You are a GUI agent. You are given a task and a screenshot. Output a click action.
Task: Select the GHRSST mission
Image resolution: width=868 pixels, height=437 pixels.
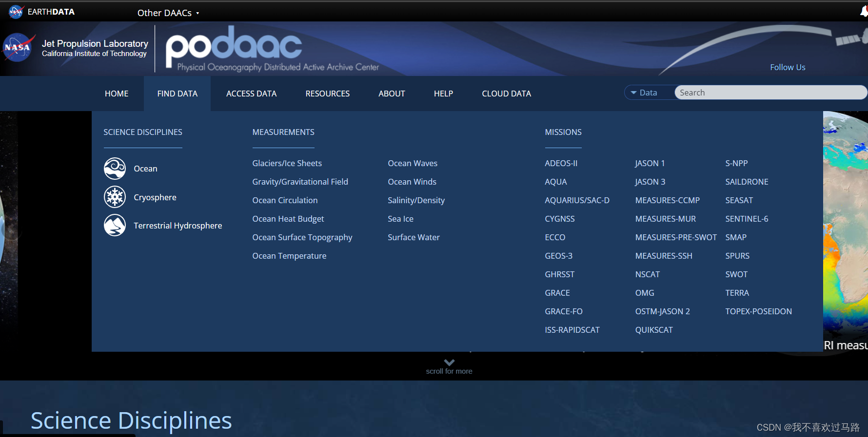click(x=559, y=274)
